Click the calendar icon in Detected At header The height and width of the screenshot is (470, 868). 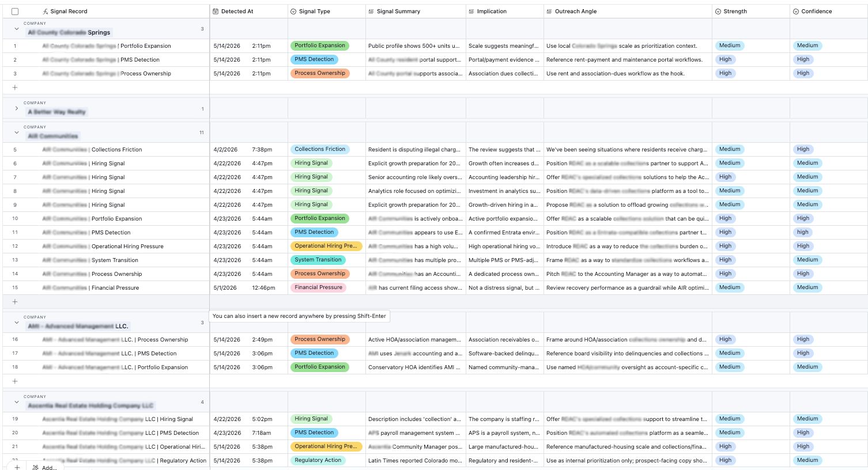point(216,12)
